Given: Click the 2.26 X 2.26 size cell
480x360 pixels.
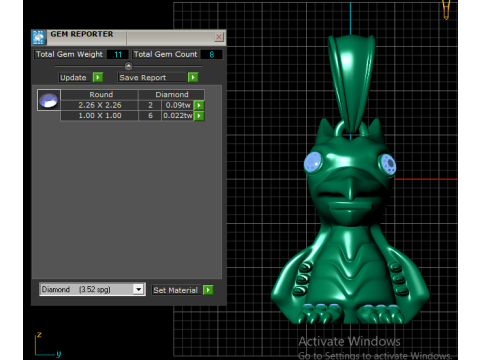Looking at the screenshot, I should pyautogui.click(x=100, y=105).
